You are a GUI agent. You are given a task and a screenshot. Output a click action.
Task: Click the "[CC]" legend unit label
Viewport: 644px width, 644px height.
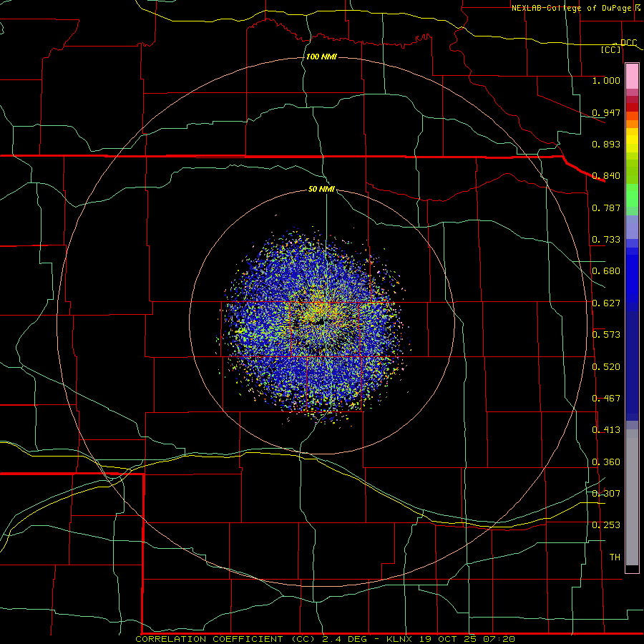611,49
